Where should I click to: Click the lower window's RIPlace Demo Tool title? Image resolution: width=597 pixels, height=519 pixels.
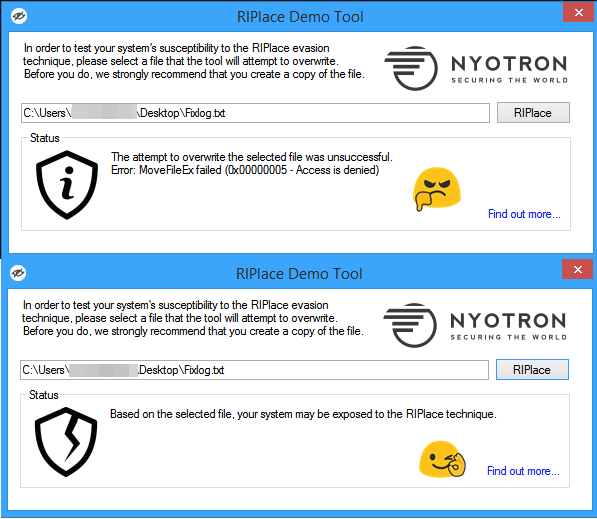tap(299, 274)
